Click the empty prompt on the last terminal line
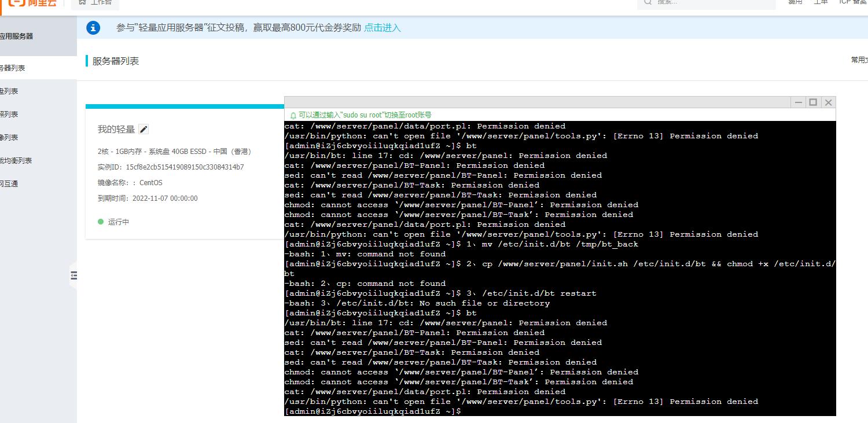 [x=373, y=411]
